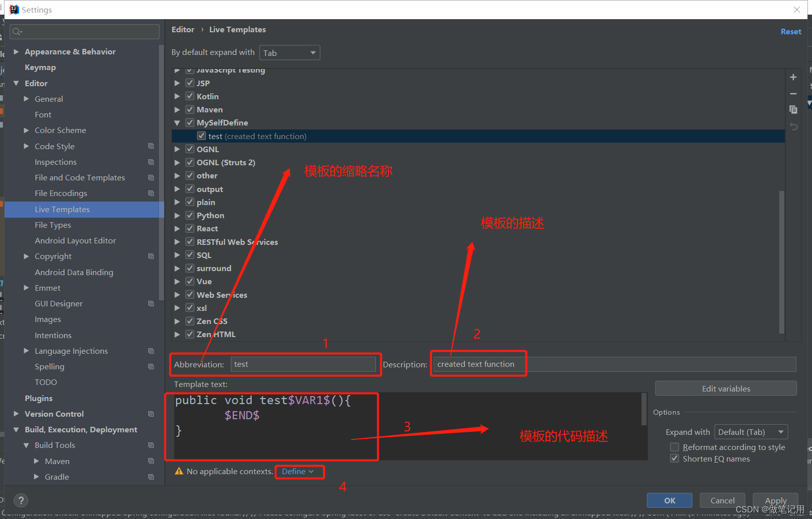Viewport: 812px width, 519px height.
Task: Click Editor in the breadcrumb path
Action: 183,30
